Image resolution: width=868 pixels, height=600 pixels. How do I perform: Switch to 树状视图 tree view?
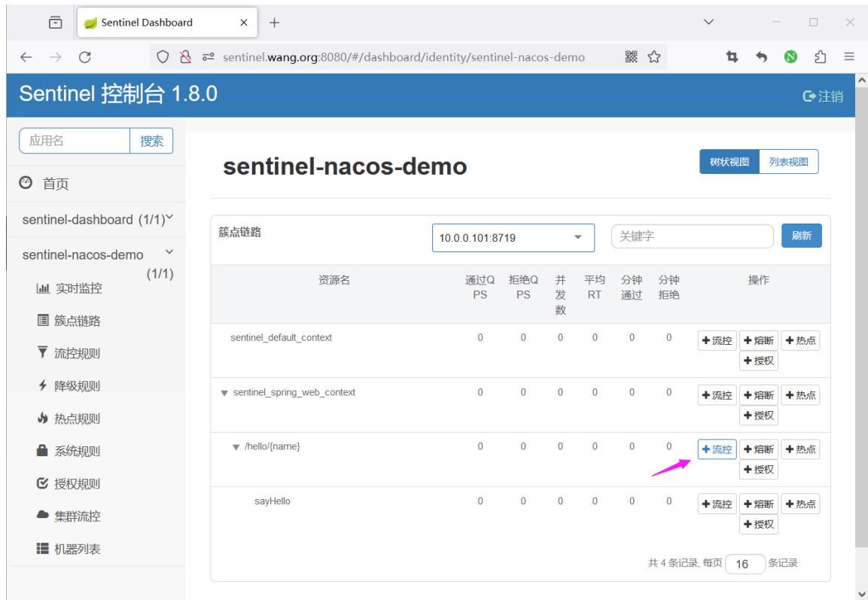[729, 162]
